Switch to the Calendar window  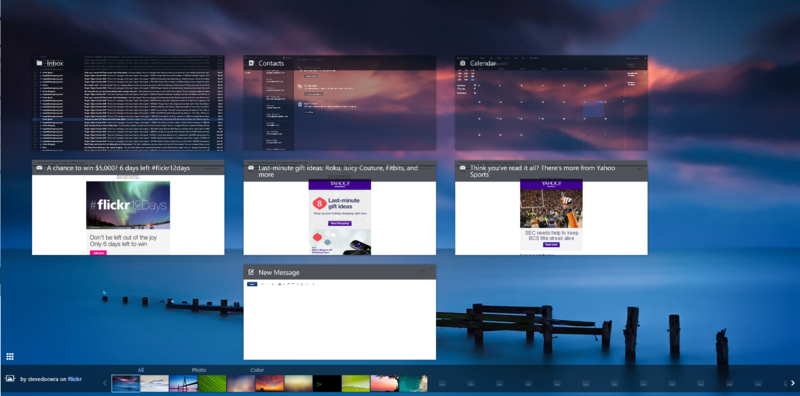click(x=551, y=103)
